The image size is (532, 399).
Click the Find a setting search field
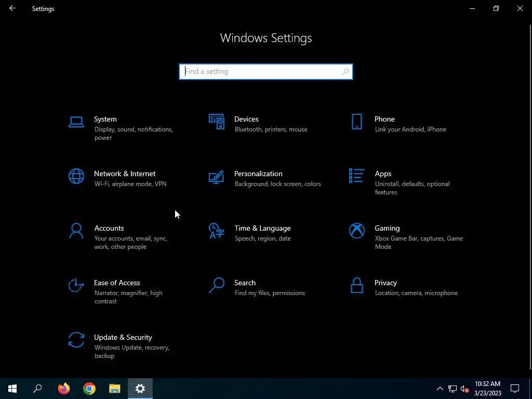(266, 72)
